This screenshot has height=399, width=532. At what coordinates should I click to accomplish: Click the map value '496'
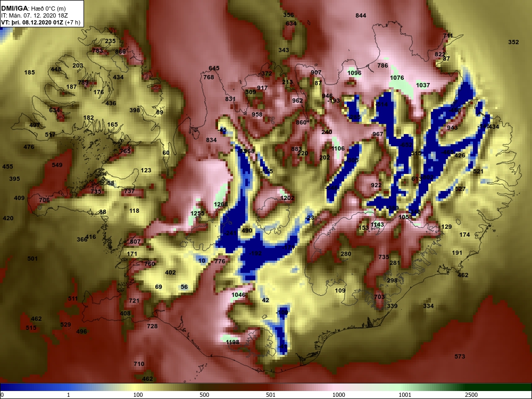tap(81, 331)
